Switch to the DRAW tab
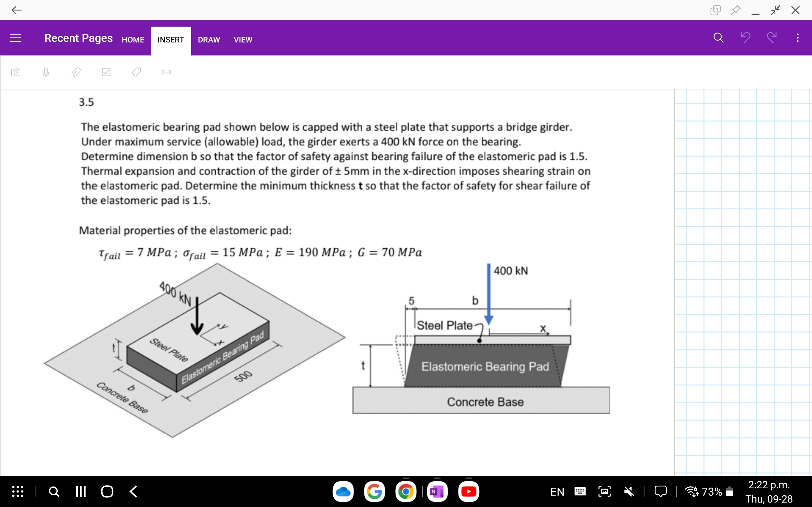The height and width of the screenshot is (507, 812). [208, 40]
